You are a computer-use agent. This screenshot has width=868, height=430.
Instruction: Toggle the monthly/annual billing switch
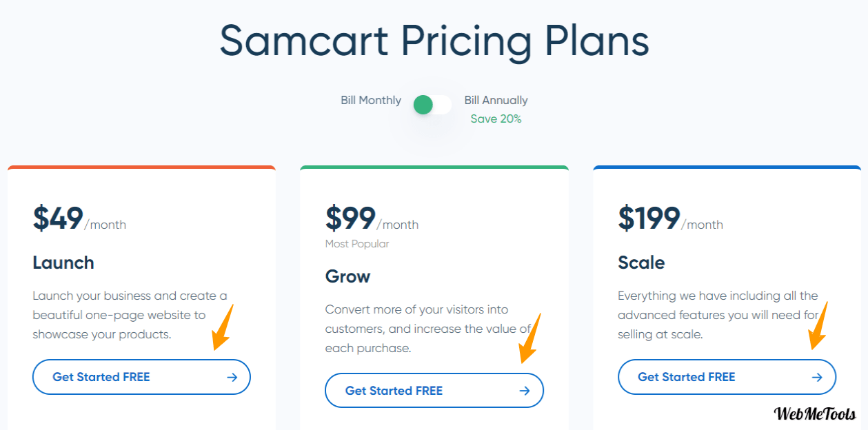pos(432,105)
